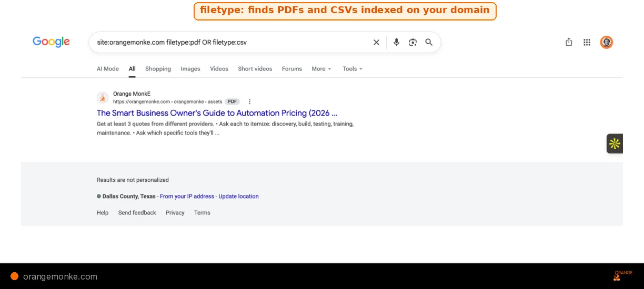Open the Google account profile avatar

[x=607, y=42]
